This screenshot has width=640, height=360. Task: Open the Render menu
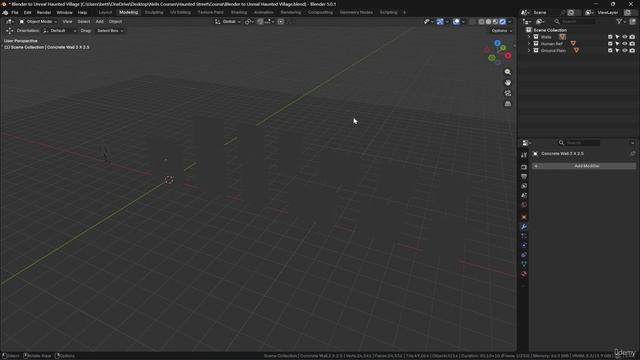point(44,13)
